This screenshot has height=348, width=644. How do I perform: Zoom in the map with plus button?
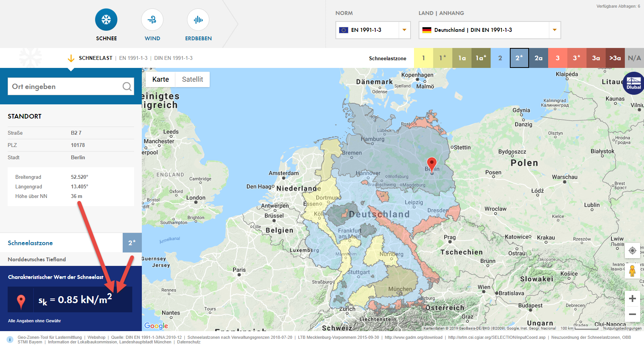(632, 299)
